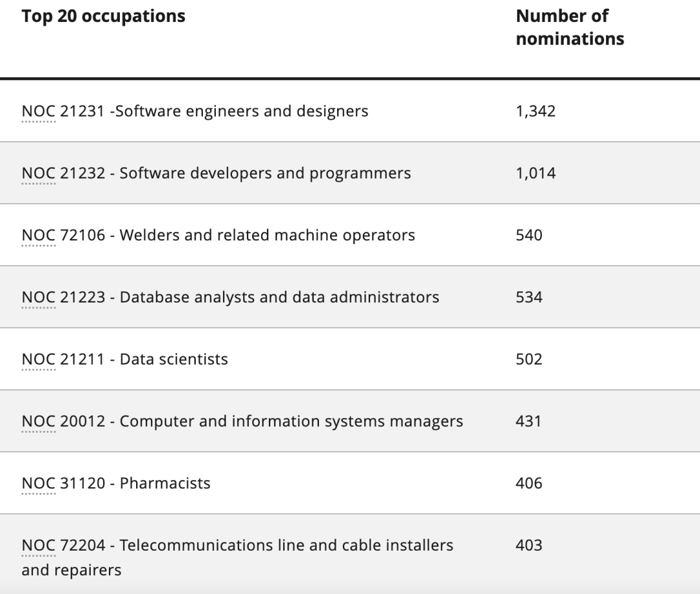Click the NOC abbreviation before code 72106
Screen dimensions: 700x594
pos(38,236)
